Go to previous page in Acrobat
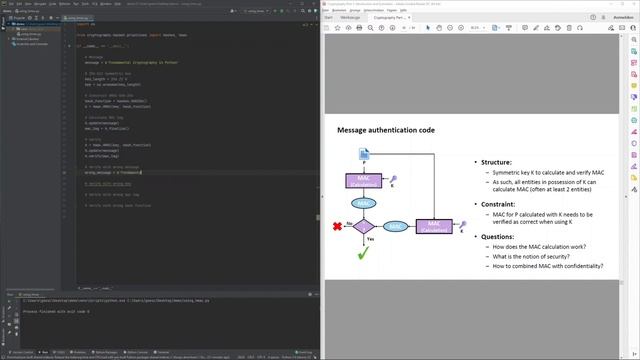The width and height of the screenshot is (640, 360). (381, 28)
